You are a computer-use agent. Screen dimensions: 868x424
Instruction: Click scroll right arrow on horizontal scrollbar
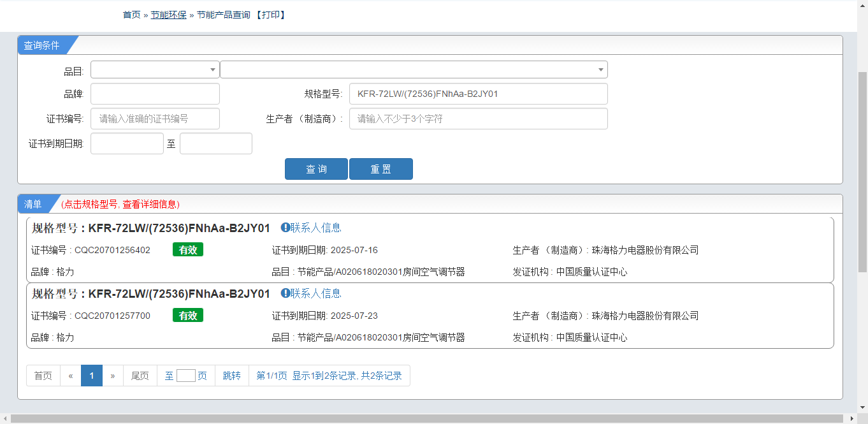[x=852, y=418]
